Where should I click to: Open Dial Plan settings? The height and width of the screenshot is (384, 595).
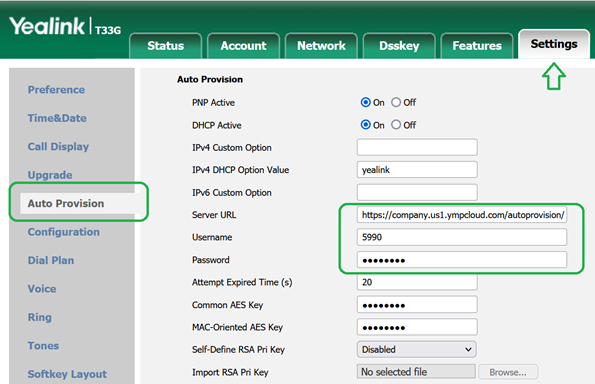[x=51, y=260]
